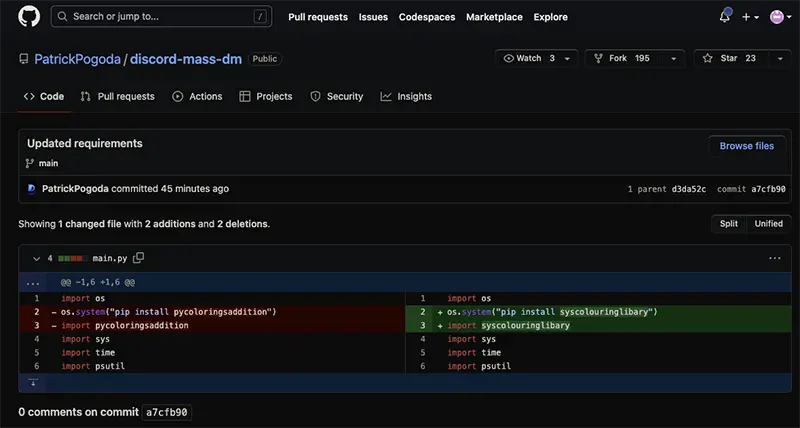The width and height of the screenshot is (800, 428).
Task: Click the diffstat colored squares for main.py
Action: click(x=72, y=259)
